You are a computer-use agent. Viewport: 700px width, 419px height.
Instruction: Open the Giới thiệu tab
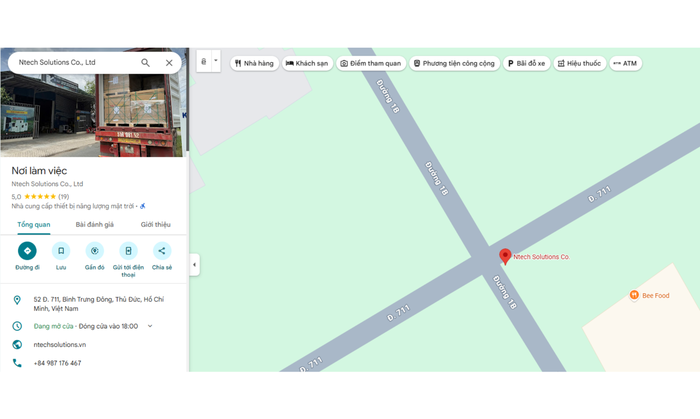(155, 224)
